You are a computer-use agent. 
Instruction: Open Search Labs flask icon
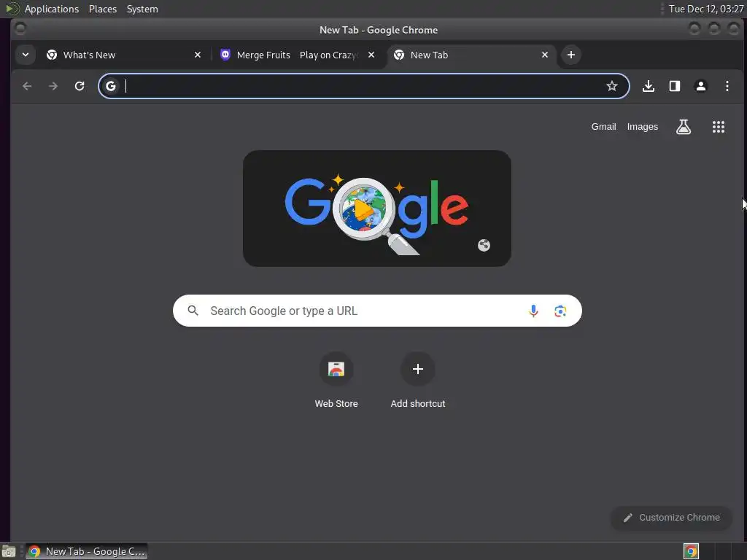pos(684,127)
